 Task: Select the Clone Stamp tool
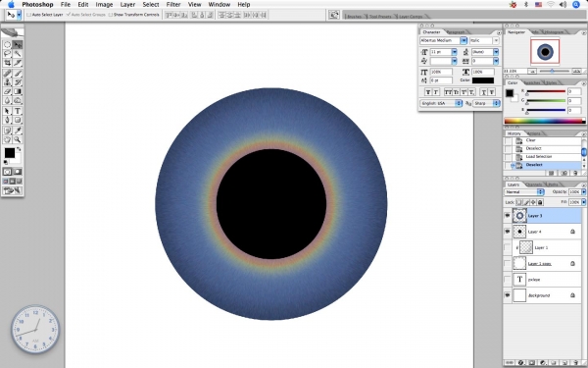[7, 82]
